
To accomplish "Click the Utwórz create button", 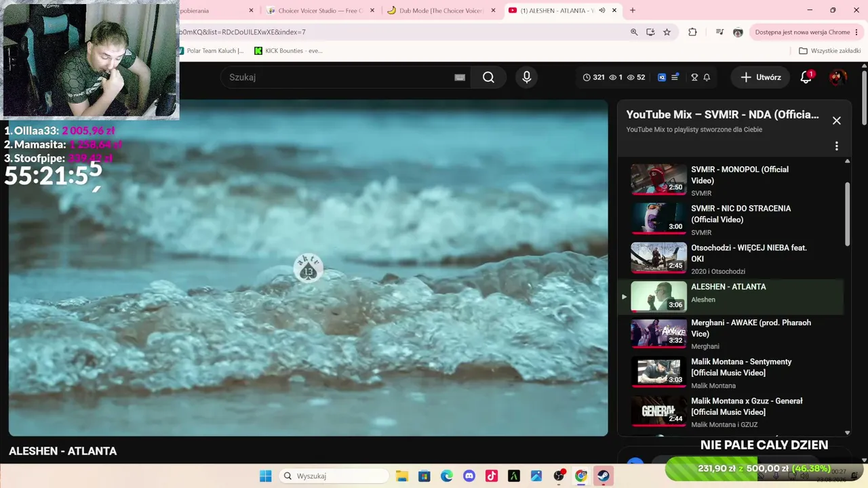I will click(x=760, y=77).
